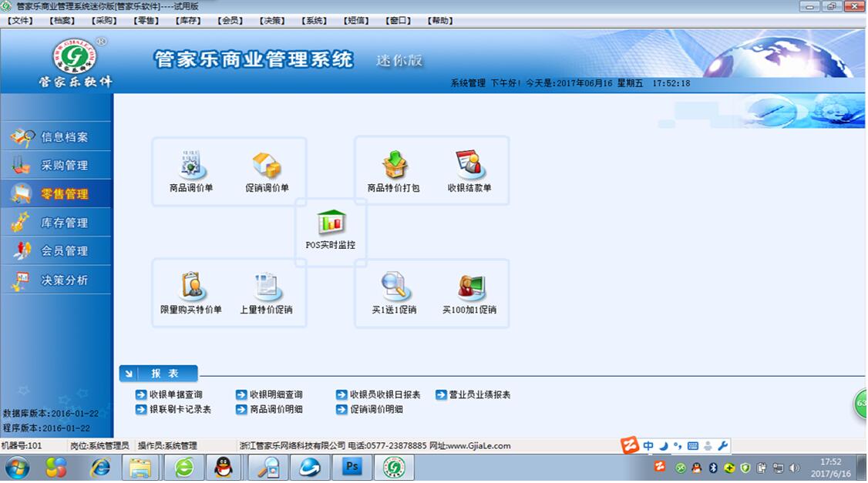Viewport: 868px width, 483px height.
Task: Open the 【决策】 menu
Action: 272,21
